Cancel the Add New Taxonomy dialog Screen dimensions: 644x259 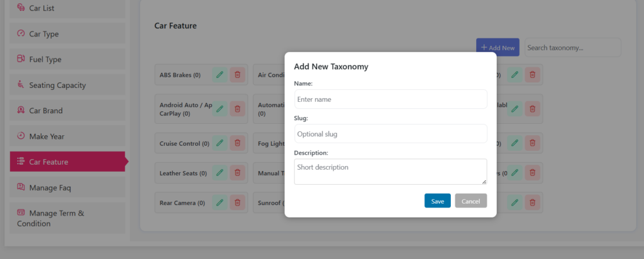[x=470, y=201]
